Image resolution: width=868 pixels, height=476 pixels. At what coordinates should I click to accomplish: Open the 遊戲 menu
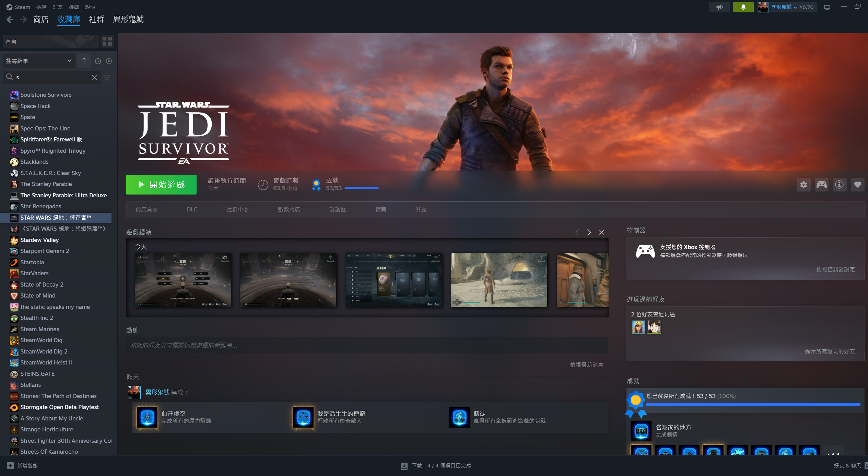pyautogui.click(x=74, y=7)
